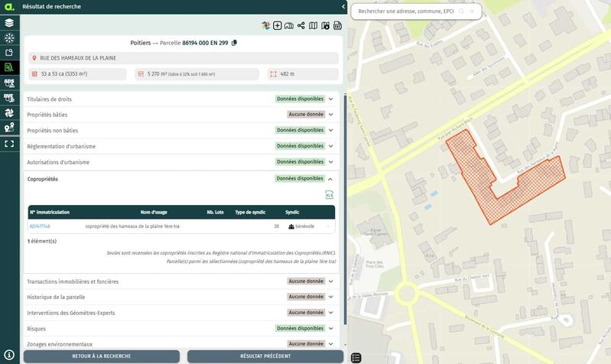Click the share toolbar icon

301,26
